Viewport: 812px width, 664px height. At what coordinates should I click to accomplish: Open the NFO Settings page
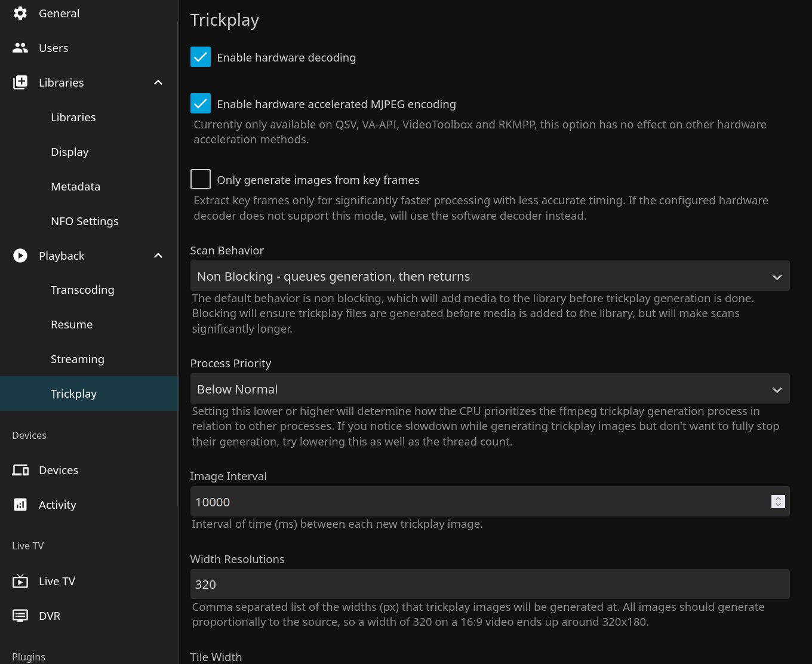(85, 221)
